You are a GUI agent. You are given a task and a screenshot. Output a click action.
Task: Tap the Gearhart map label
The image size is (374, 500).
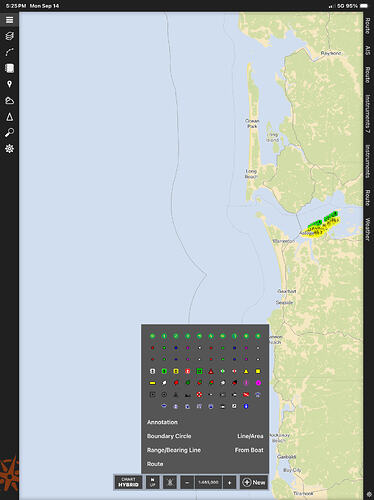287,291
